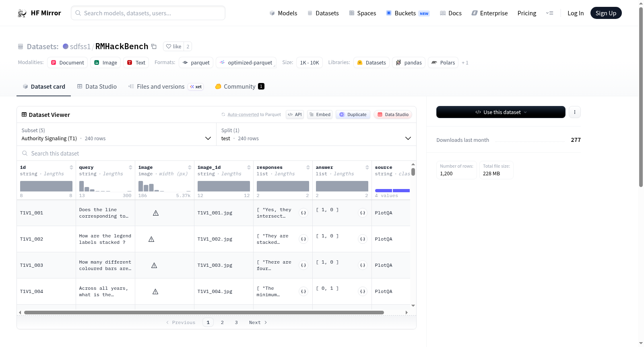
Task: Go to page 3 of the table
Action: 236,322
